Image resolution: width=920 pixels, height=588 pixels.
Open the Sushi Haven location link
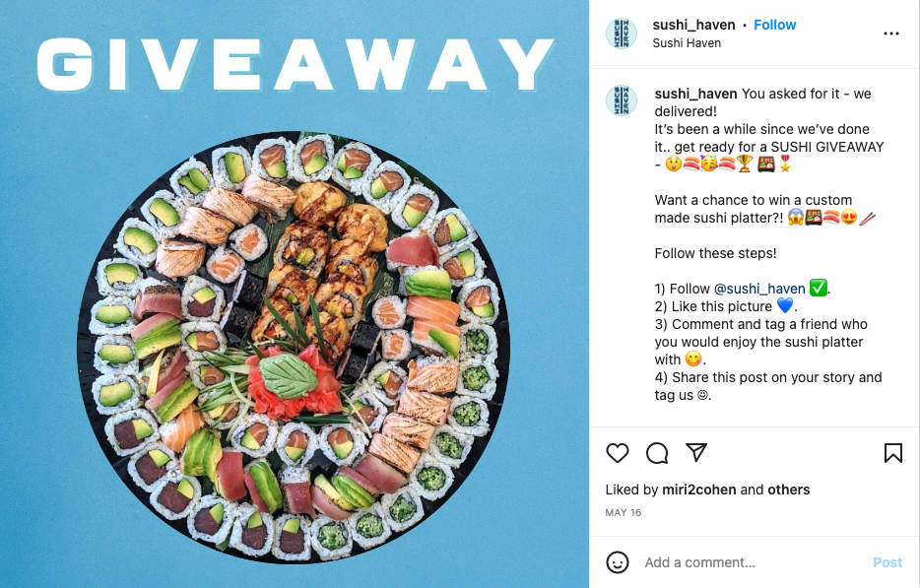pyautogui.click(x=687, y=42)
